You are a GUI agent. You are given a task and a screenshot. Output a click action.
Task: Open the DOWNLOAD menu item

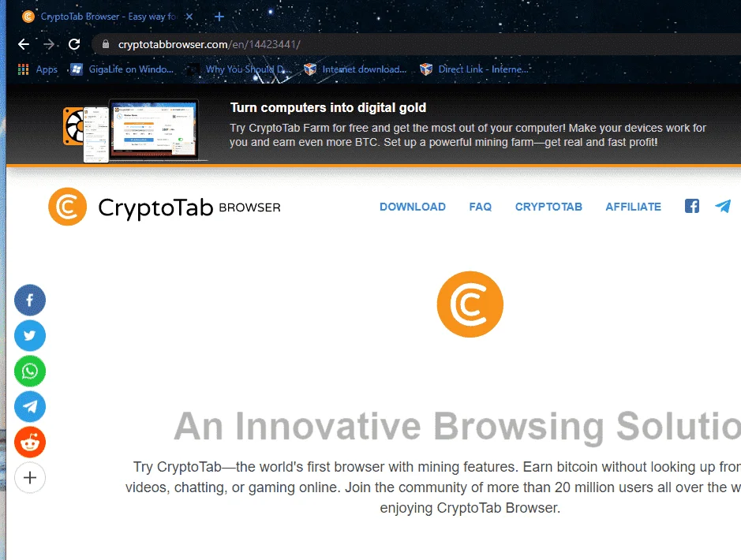pyautogui.click(x=413, y=207)
